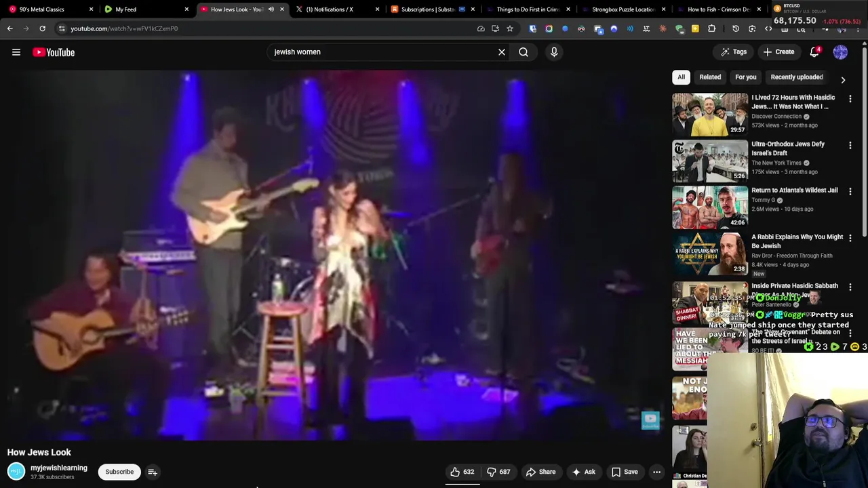The width and height of the screenshot is (868, 488).
Task: Switch to the My Feed tab
Action: pos(146,9)
